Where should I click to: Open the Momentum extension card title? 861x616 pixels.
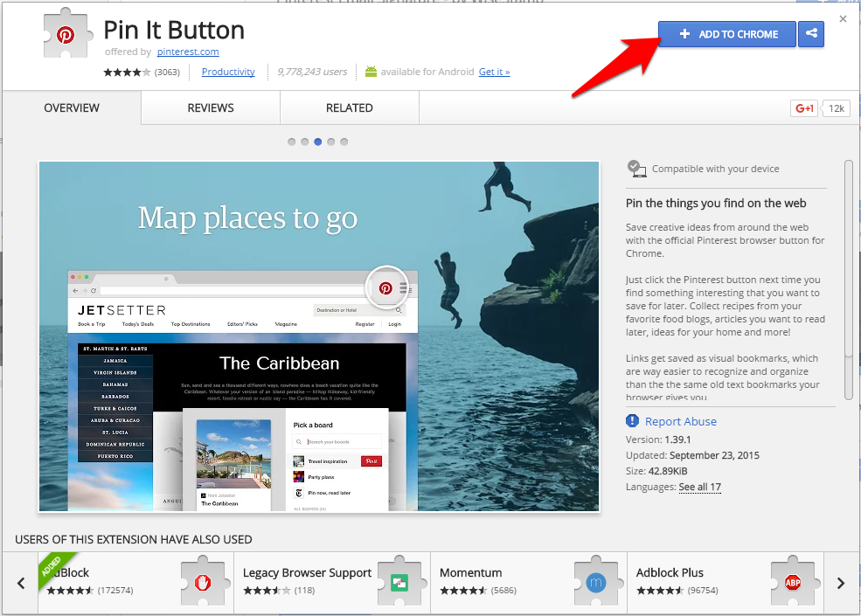click(x=471, y=572)
